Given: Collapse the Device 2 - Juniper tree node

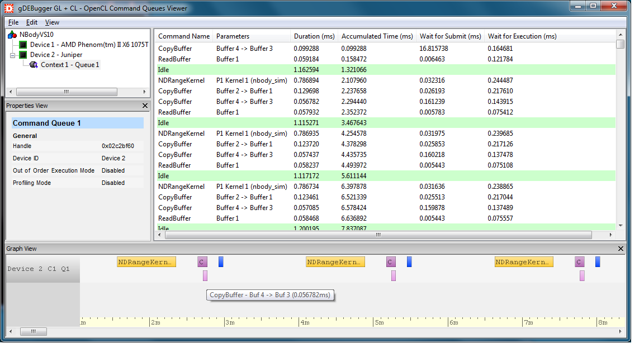Looking at the screenshot, I should click(13, 55).
